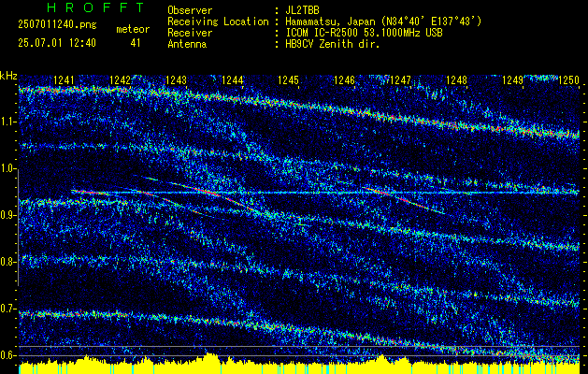Viewport: 588px width, 374px height.
Task: Click the Receiving Location label
Action: coord(218,22)
